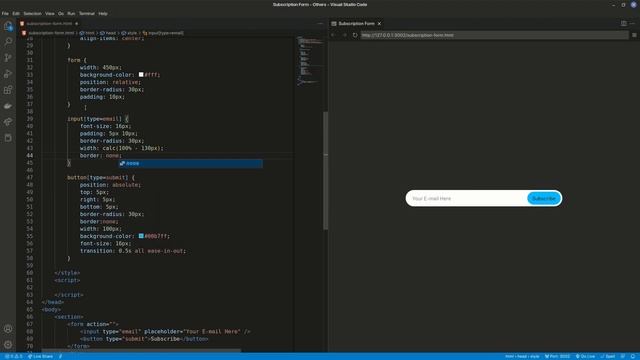This screenshot has height=360, width=640.
Task: Click the </style> closing tag line
Action: [x=67, y=273]
